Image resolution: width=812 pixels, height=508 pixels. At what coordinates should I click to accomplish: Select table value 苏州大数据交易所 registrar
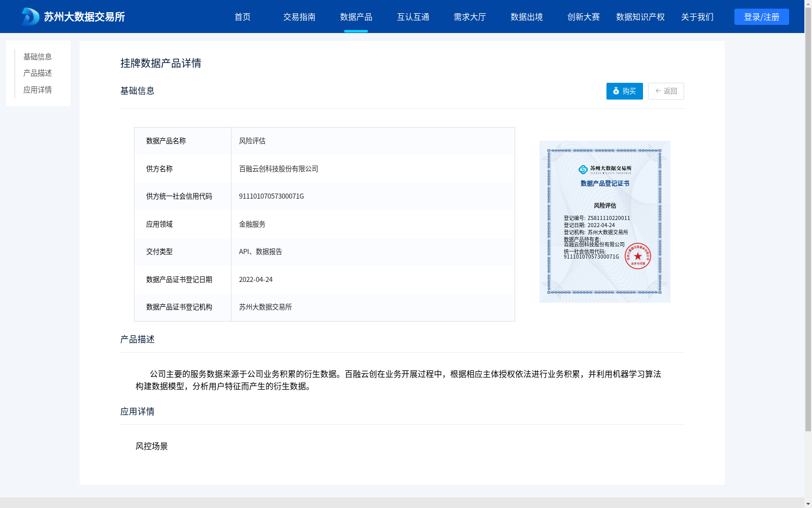click(265, 307)
